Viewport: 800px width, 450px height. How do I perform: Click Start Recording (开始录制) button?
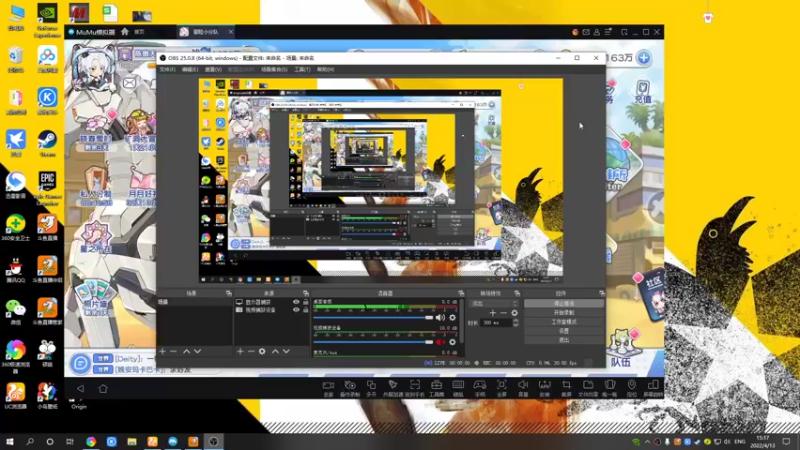click(x=564, y=312)
